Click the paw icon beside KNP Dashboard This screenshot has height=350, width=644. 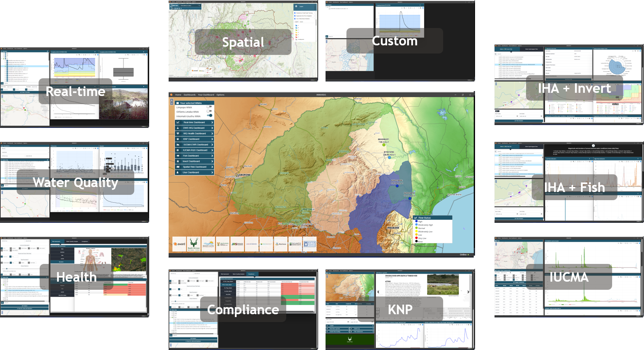[178, 139]
